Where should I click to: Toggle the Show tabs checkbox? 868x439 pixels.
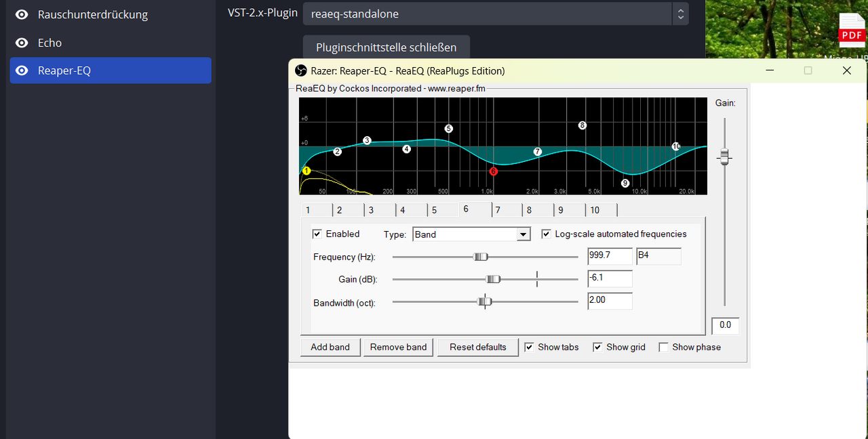tap(529, 347)
